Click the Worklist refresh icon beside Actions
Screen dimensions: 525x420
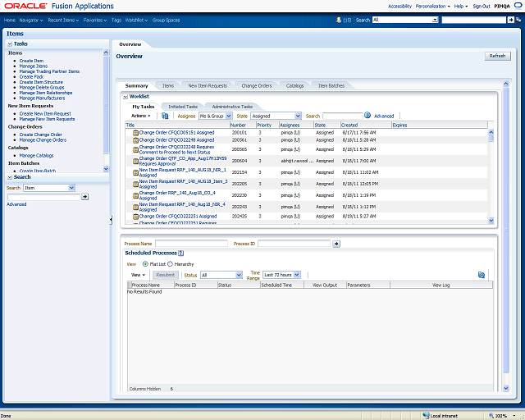(x=165, y=116)
